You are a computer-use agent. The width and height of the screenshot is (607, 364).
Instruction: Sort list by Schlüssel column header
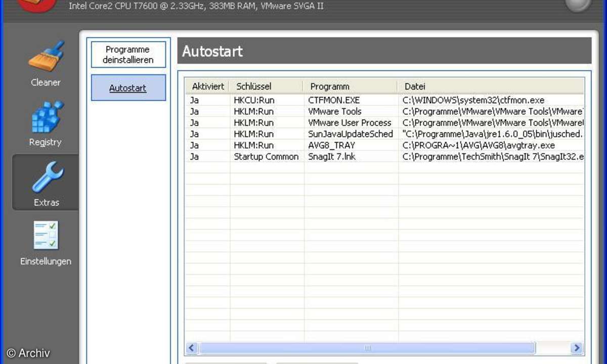[x=267, y=86]
